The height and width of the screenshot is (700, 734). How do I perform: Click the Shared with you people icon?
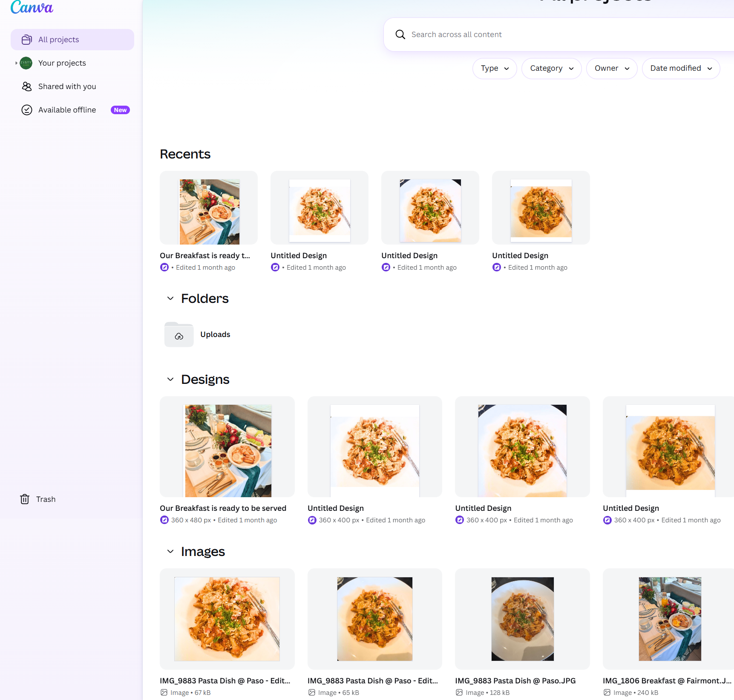(27, 86)
